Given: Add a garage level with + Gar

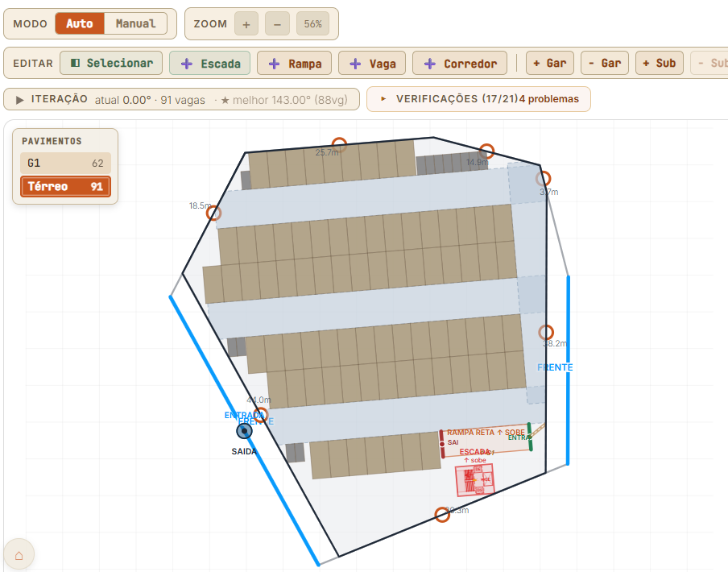Looking at the screenshot, I should click(550, 63).
